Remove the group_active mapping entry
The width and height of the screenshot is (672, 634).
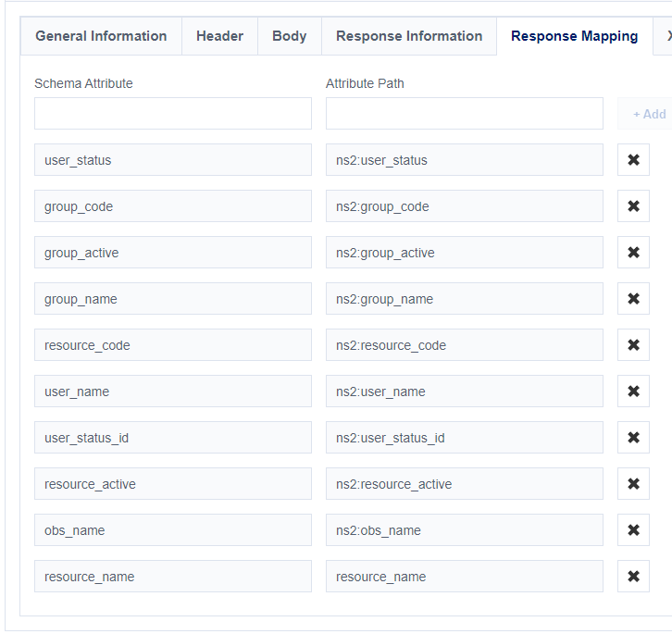[633, 253]
